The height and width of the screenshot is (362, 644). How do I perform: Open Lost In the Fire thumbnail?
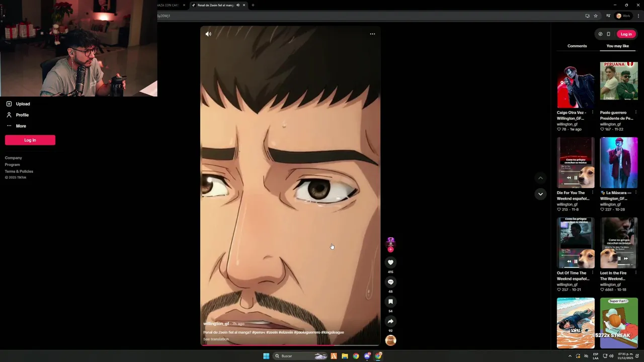coord(619,243)
